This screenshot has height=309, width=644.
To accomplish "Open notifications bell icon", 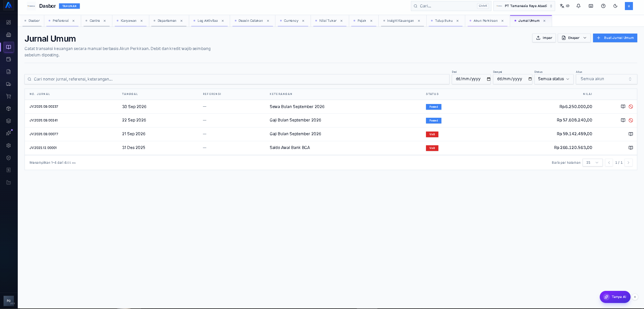I will (x=579, y=6).
